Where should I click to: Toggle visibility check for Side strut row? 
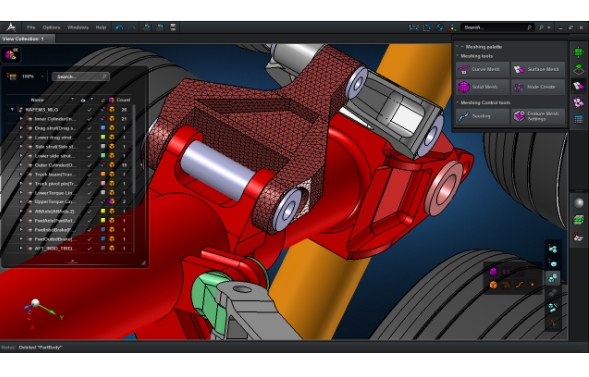[89, 146]
